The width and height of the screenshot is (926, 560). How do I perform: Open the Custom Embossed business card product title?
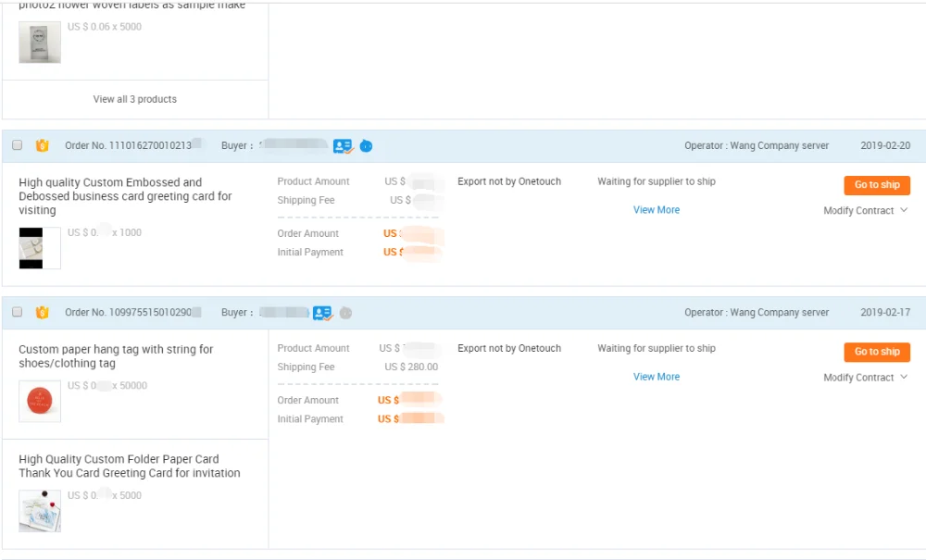tap(125, 196)
